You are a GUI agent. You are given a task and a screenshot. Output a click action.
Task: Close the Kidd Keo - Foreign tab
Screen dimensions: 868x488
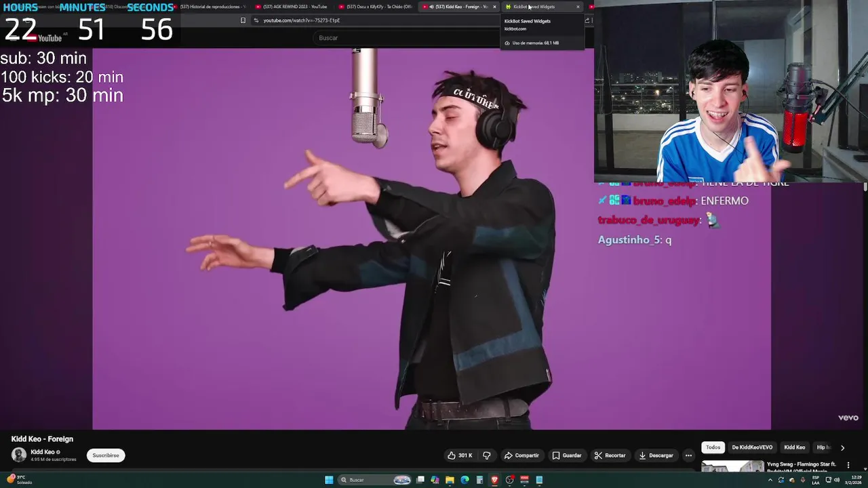[494, 7]
